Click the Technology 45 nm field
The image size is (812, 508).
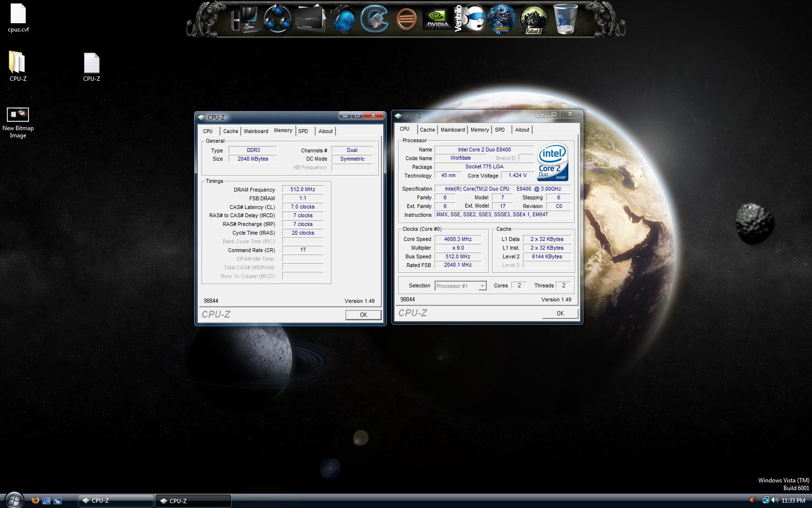click(x=448, y=176)
